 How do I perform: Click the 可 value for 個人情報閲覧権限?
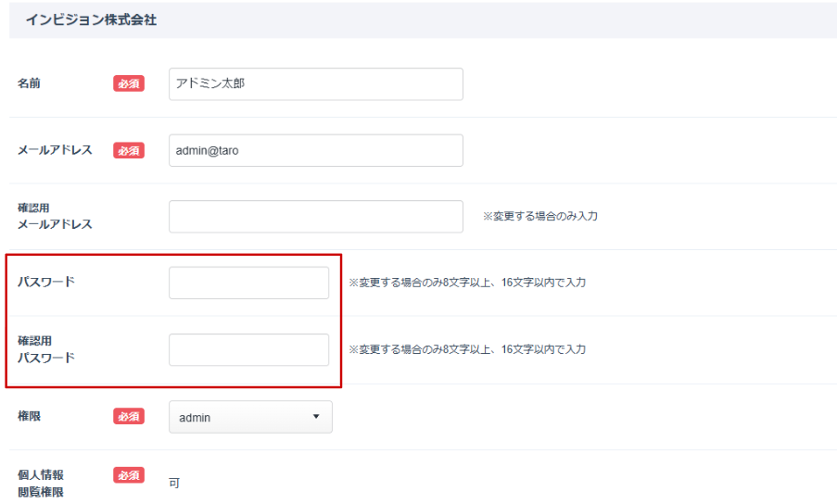point(174,483)
